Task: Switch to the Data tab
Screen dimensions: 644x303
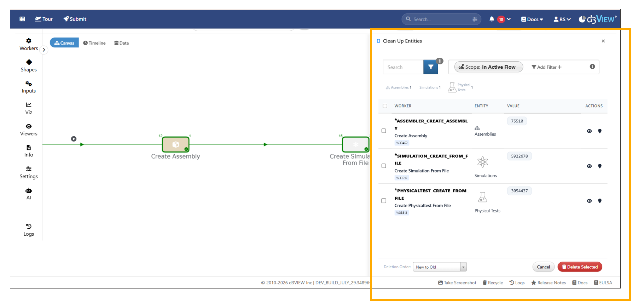Action: [x=121, y=43]
